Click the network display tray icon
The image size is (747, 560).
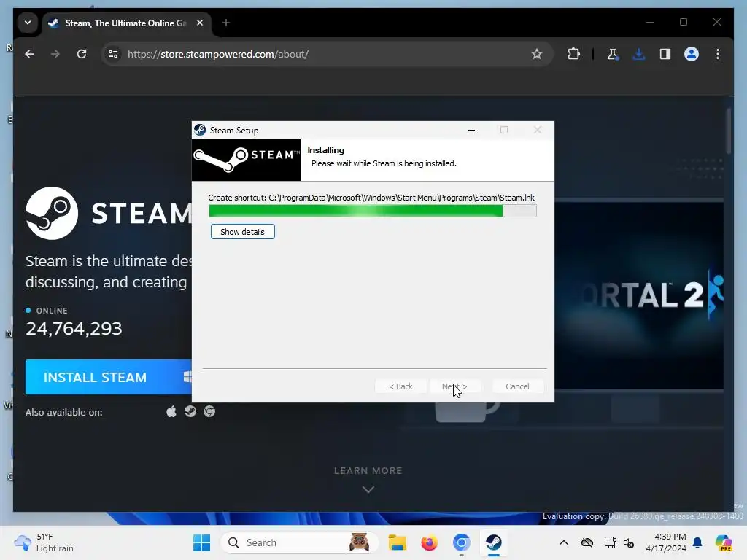pos(610,542)
